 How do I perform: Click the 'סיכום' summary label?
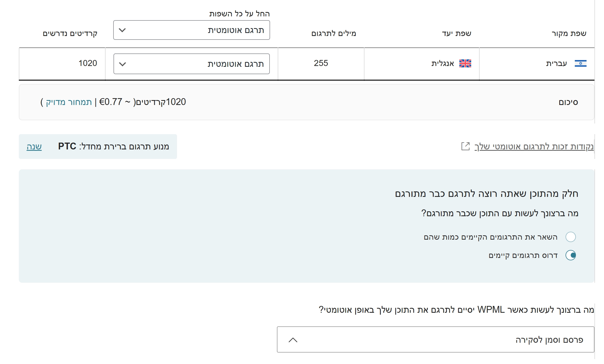pos(568,103)
